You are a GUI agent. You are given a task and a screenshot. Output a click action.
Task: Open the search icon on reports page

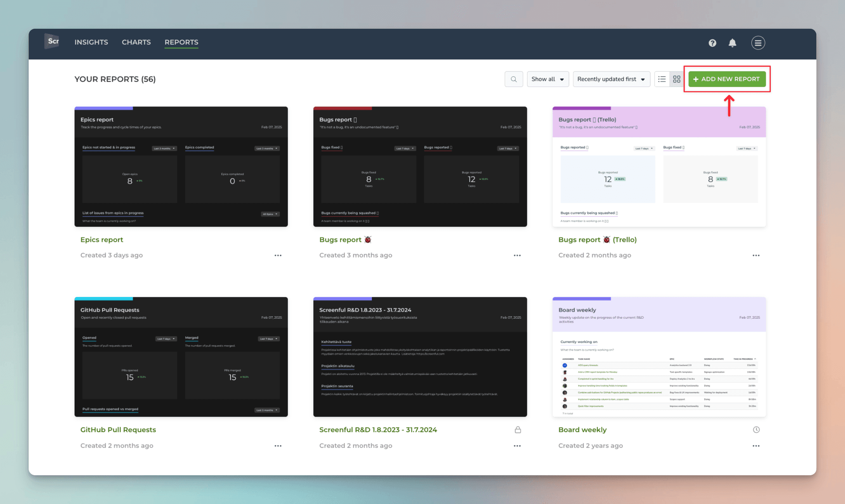tap(514, 79)
